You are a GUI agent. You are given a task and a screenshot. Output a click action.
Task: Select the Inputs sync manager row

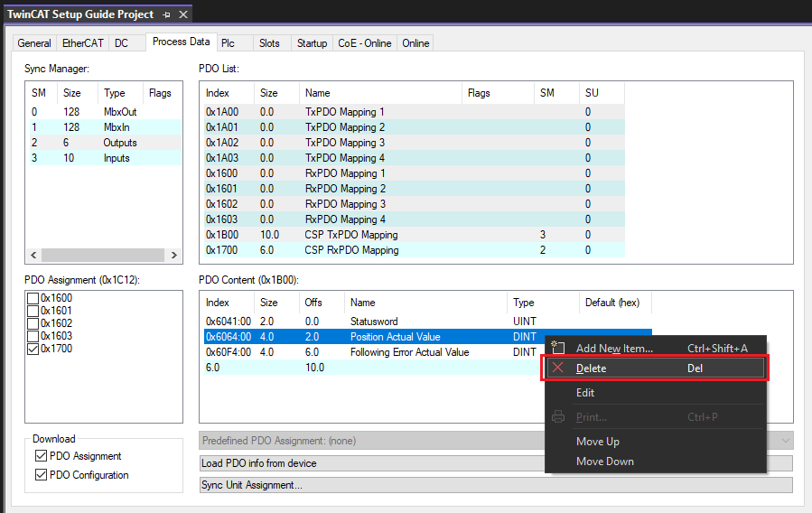[105, 158]
